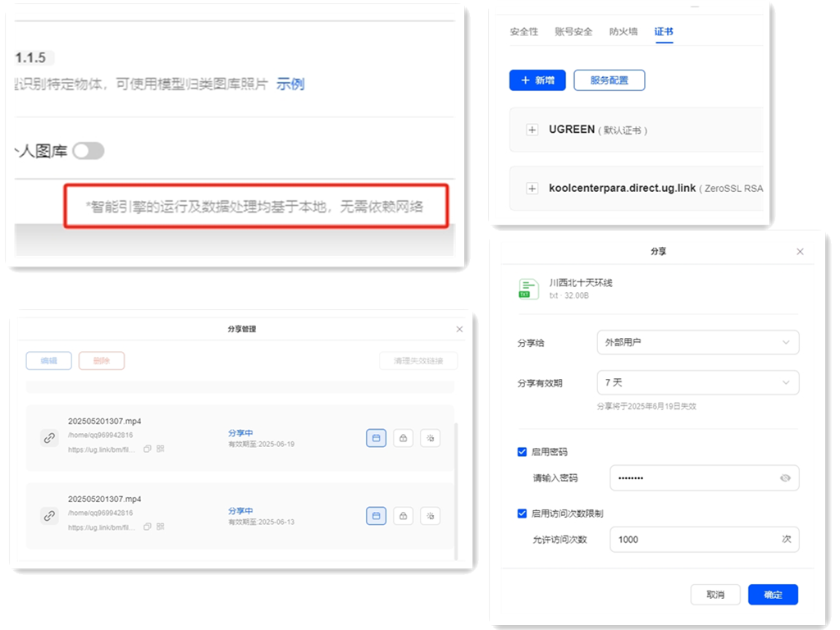Click the lock icon for share expiring 2025-06-13
Viewport: 840px width, 630px height.
coord(403,516)
